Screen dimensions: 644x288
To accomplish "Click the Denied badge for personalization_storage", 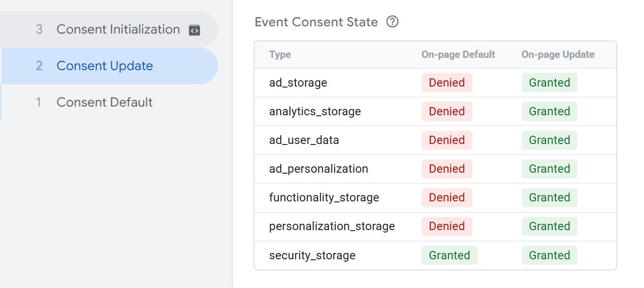I will (x=447, y=226).
